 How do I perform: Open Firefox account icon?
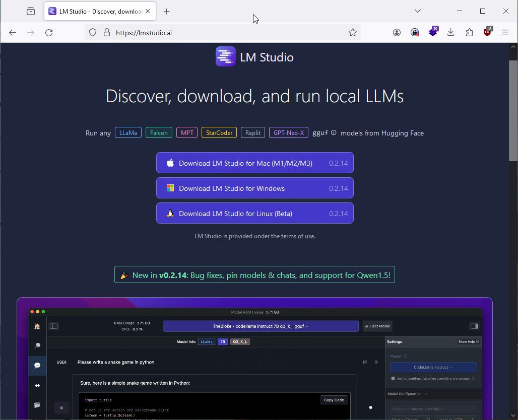coord(397,32)
